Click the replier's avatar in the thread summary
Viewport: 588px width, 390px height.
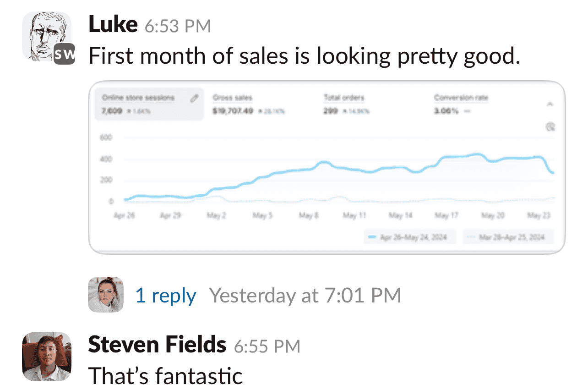106,295
